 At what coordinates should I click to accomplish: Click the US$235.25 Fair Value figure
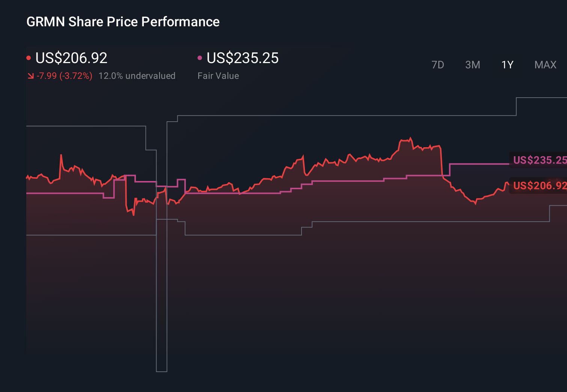point(243,58)
